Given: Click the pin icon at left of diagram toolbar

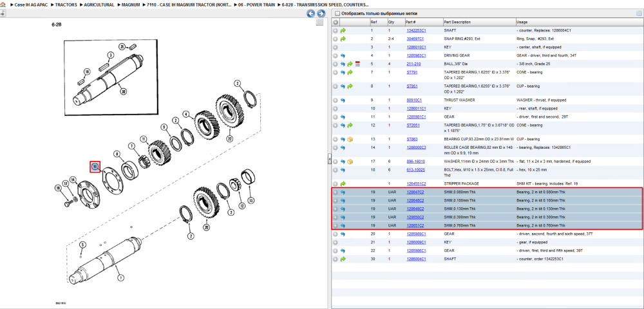Looking at the screenshot, I should coord(3,14).
